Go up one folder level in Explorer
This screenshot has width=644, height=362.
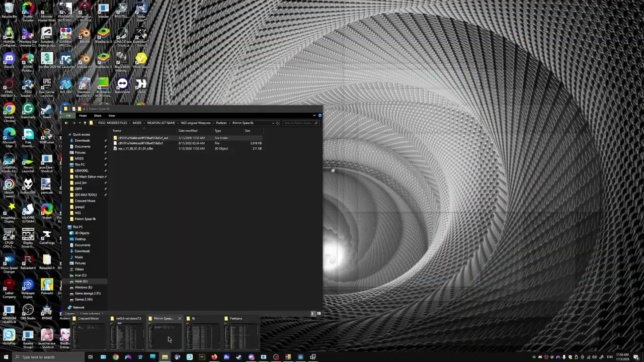click(x=85, y=123)
